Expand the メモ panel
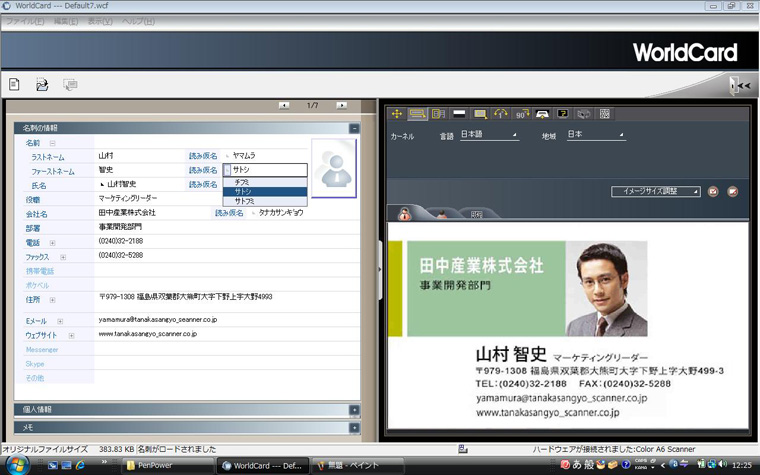This screenshot has height=475, width=760. coord(354,428)
